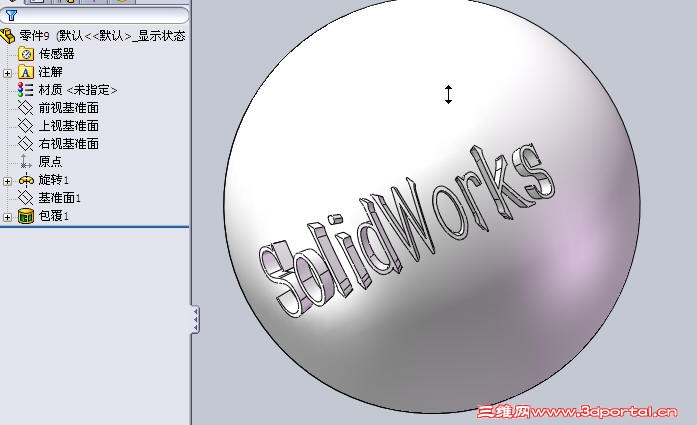Select the 包覆1 feature text

(x=53, y=216)
